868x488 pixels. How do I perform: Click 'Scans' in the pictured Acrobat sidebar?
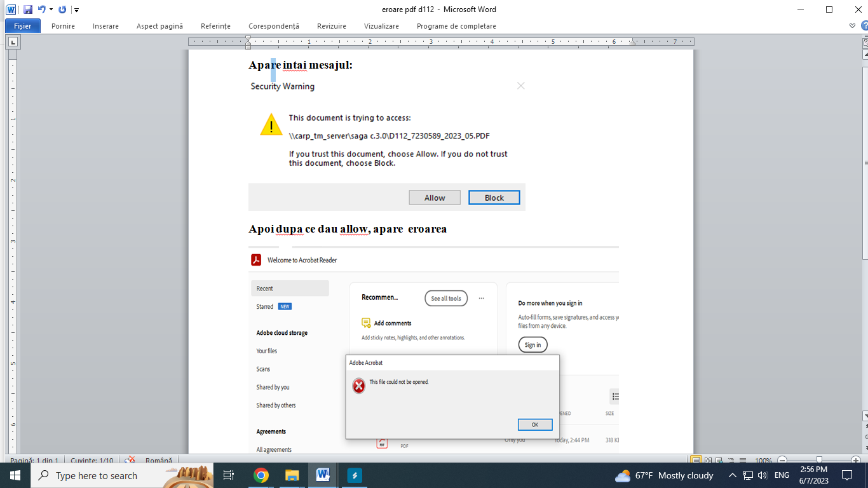pos(263,369)
